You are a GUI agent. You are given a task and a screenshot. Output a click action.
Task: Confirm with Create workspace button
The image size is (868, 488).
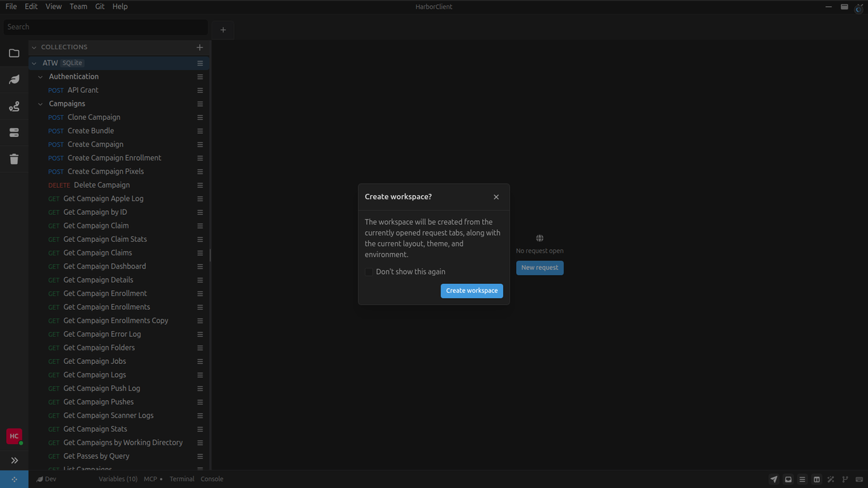pos(472,291)
